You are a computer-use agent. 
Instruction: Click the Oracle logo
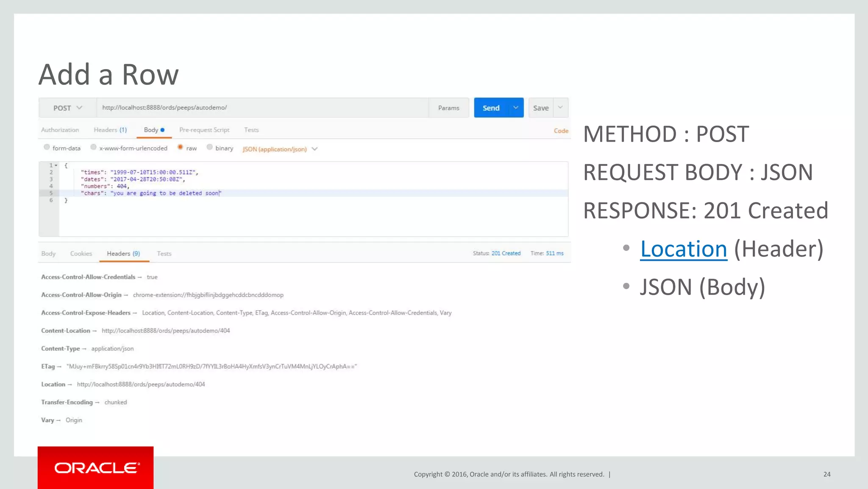point(96,467)
